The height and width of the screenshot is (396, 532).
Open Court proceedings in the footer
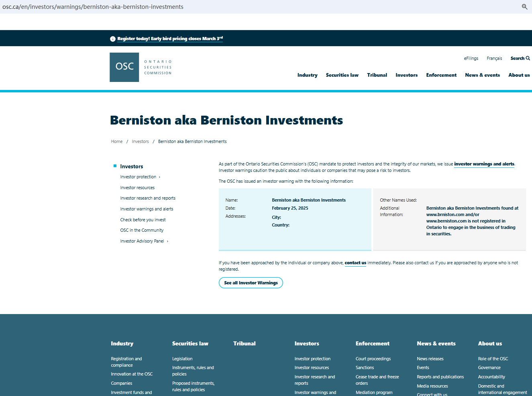pos(373,359)
